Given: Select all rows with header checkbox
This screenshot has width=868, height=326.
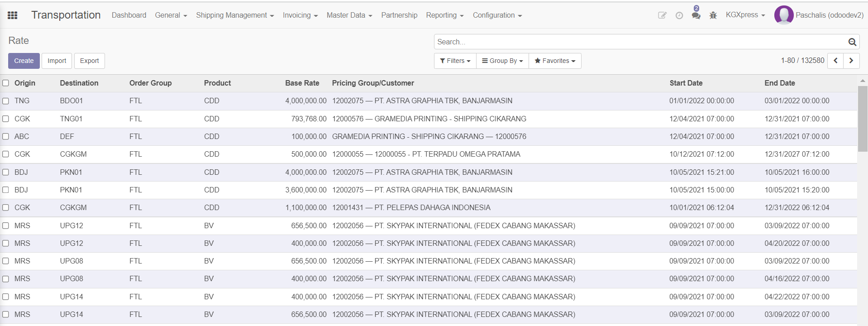Looking at the screenshot, I should (5, 83).
